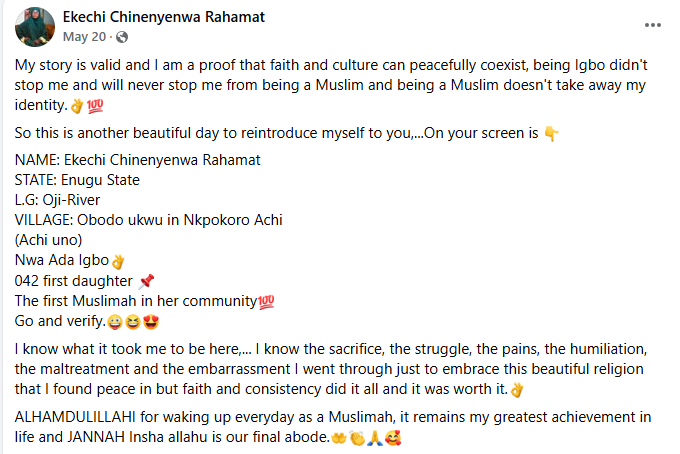Image resolution: width=680 pixels, height=454 pixels.
Task: Click the "NAME: Ekechi Chinenyenwa Rahamat" text line
Action: click(137, 160)
